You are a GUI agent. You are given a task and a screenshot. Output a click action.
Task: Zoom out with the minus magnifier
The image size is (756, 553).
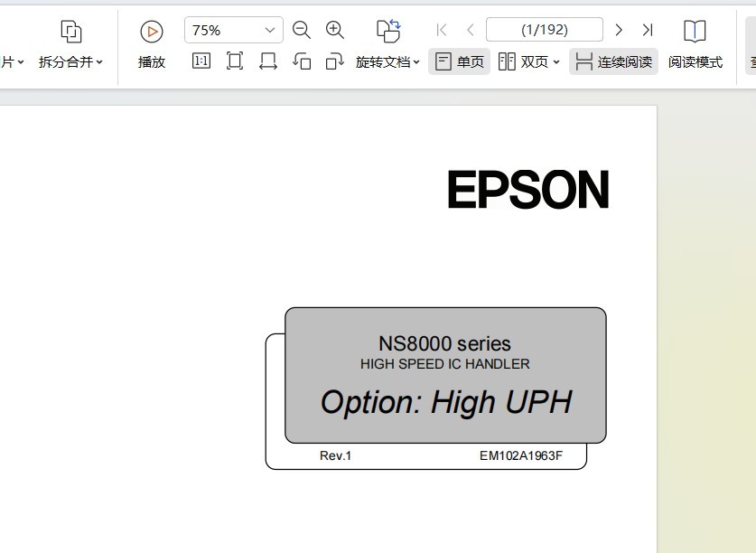pos(302,30)
